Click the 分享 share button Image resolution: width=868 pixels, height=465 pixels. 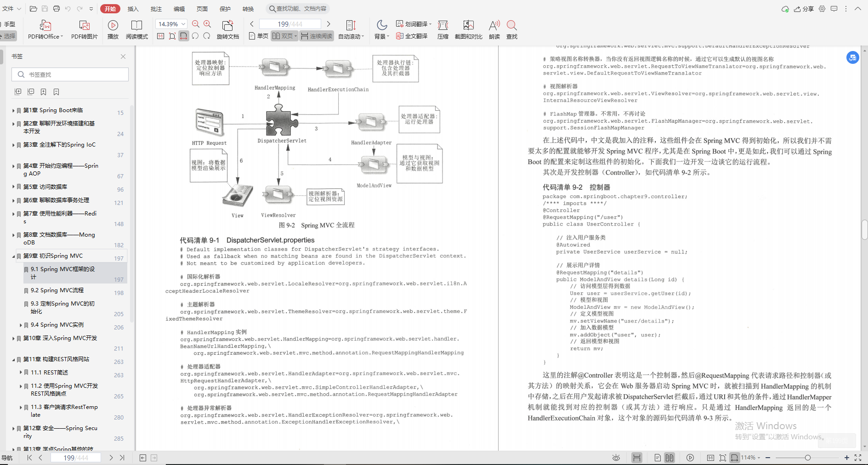tap(804, 9)
